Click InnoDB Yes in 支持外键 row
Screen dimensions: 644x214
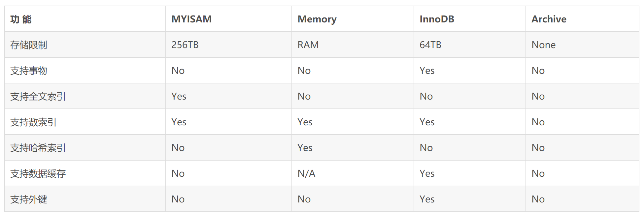click(427, 199)
